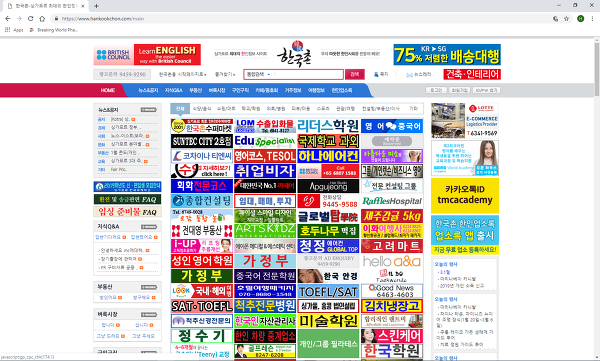Open the 영어 중국어 chat-icon banner
Viewport: 600px width, 361px height.
(392, 126)
